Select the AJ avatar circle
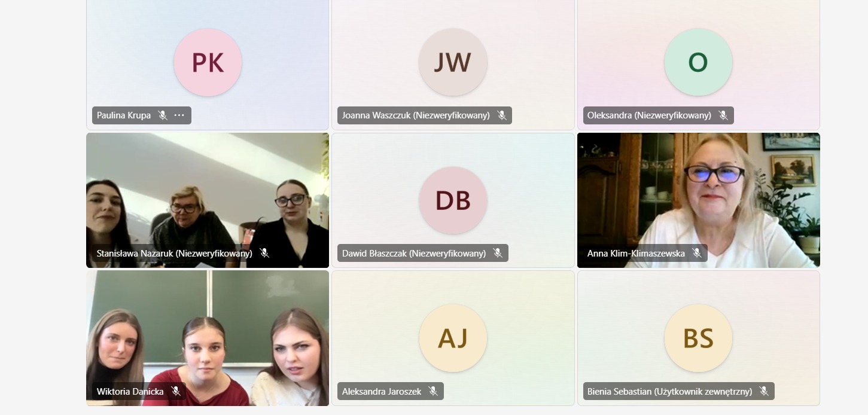868x415 pixels. [453, 338]
